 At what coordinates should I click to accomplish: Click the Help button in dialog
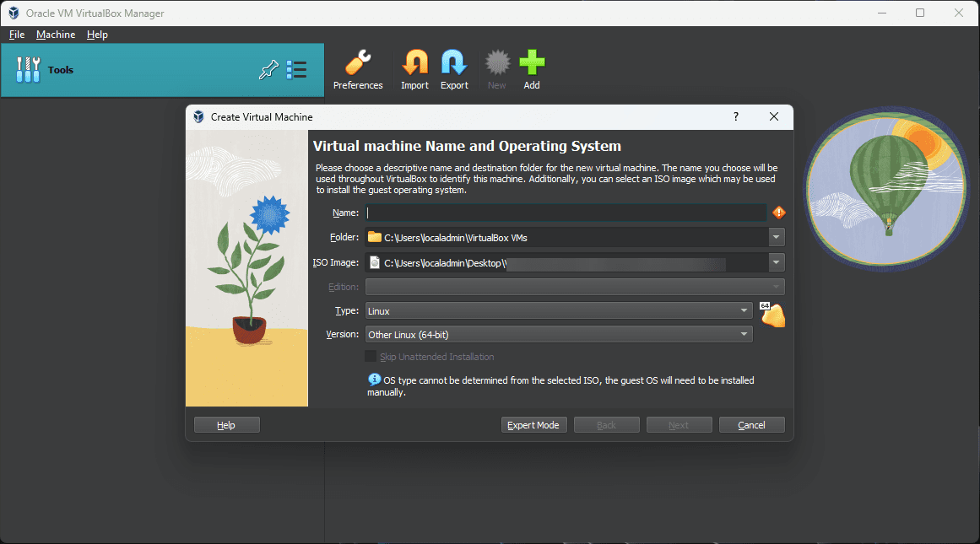227,425
